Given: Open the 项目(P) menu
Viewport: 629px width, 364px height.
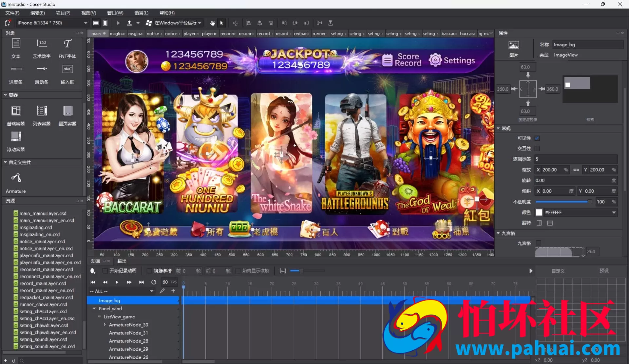Looking at the screenshot, I should coord(63,13).
